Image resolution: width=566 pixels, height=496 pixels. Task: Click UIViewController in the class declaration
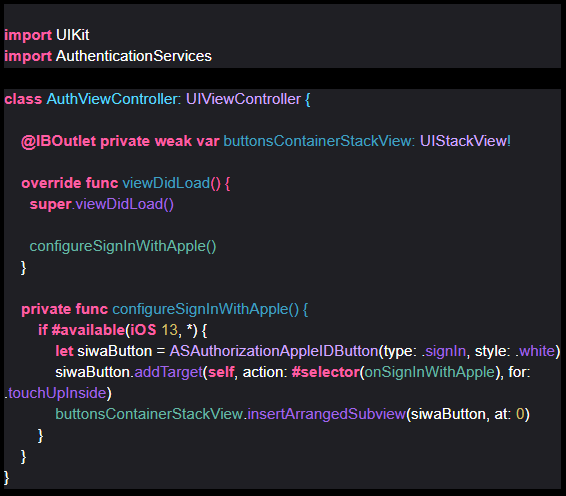[243, 99]
